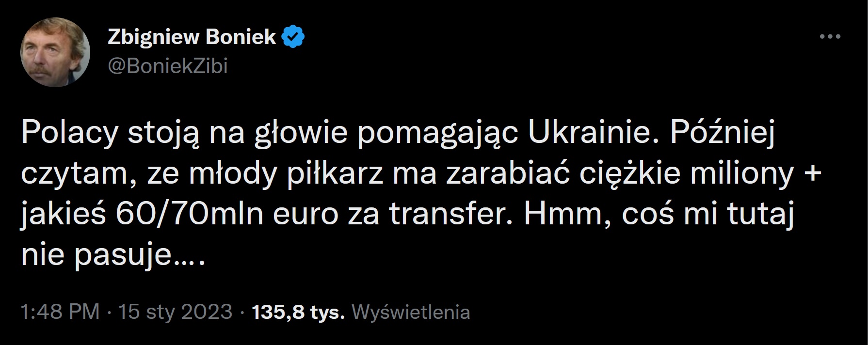The height and width of the screenshot is (345, 868).
Task: Open Zbigniew Boniek's profile picture
Action: pyautogui.click(x=55, y=55)
